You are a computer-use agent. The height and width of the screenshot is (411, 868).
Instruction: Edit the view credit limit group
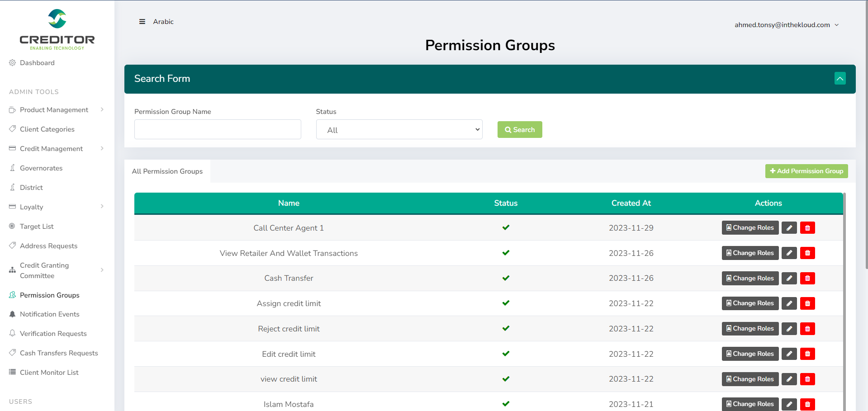click(x=789, y=379)
